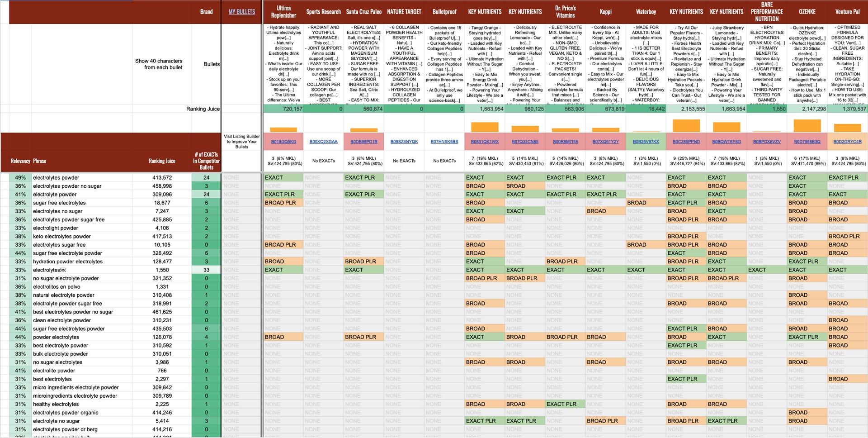Image resolution: width=868 pixels, height=438 pixels.
Task: Click the OZENKE bullets preview cell
Action: pyautogui.click(x=807, y=64)
